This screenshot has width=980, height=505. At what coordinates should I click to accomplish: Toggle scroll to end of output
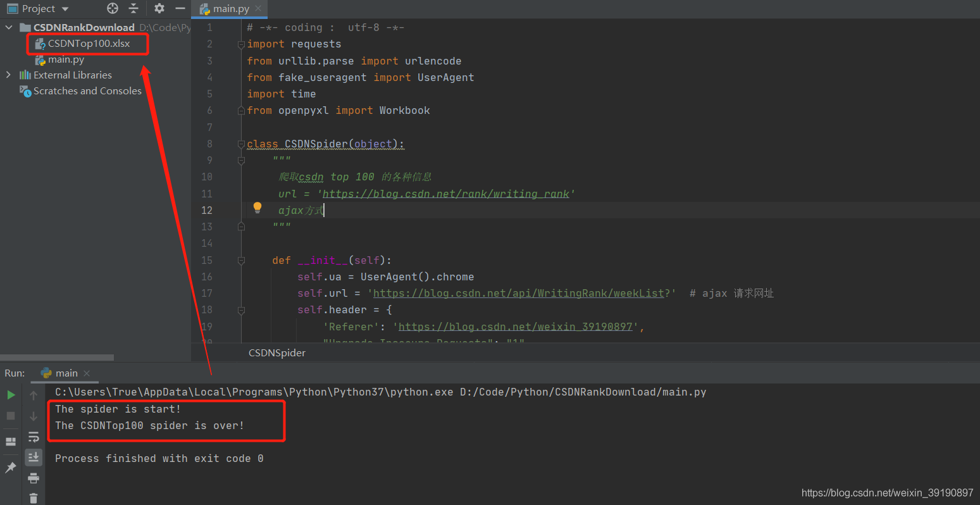[34, 457]
